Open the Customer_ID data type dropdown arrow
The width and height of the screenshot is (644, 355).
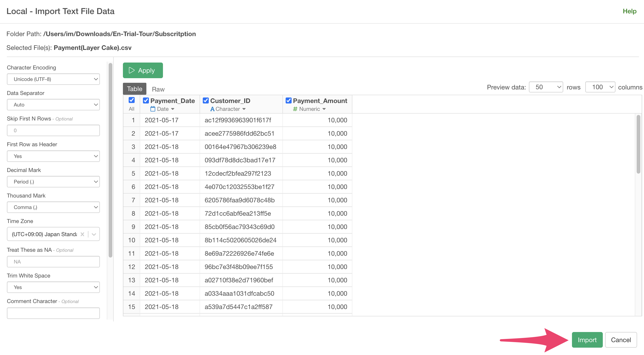tap(244, 109)
